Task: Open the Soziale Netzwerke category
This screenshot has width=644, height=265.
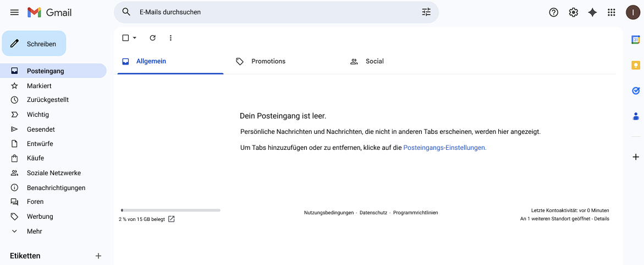Action: pyautogui.click(x=53, y=173)
